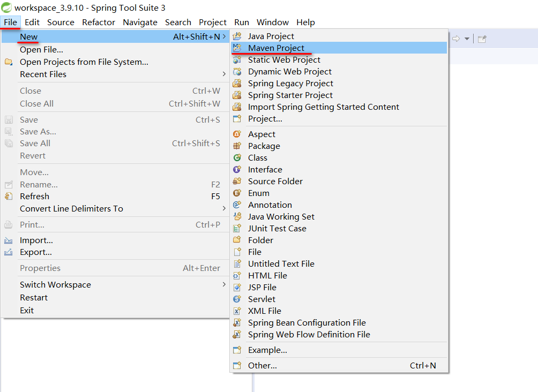
Task: Click the Spring Legacy Project icon
Action: pyautogui.click(x=237, y=83)
